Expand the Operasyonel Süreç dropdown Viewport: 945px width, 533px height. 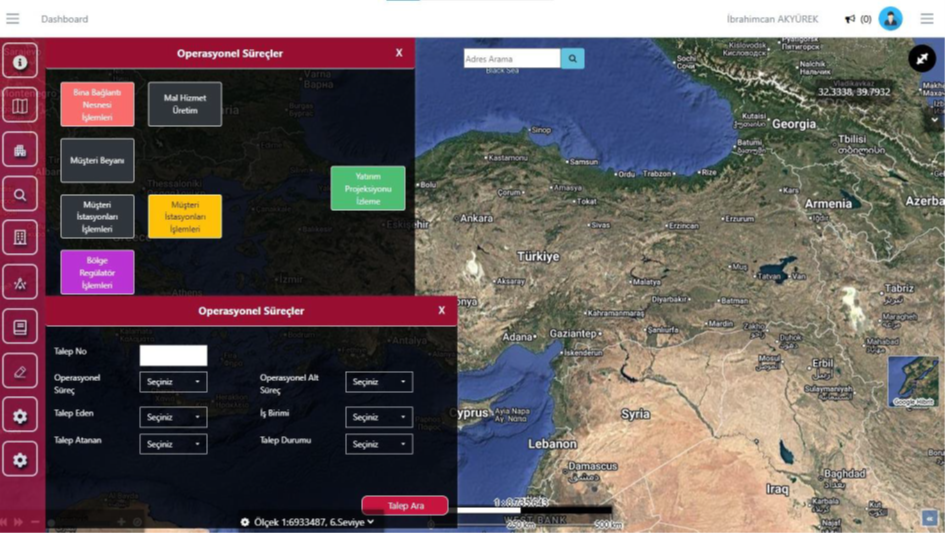tap(173, 382)
